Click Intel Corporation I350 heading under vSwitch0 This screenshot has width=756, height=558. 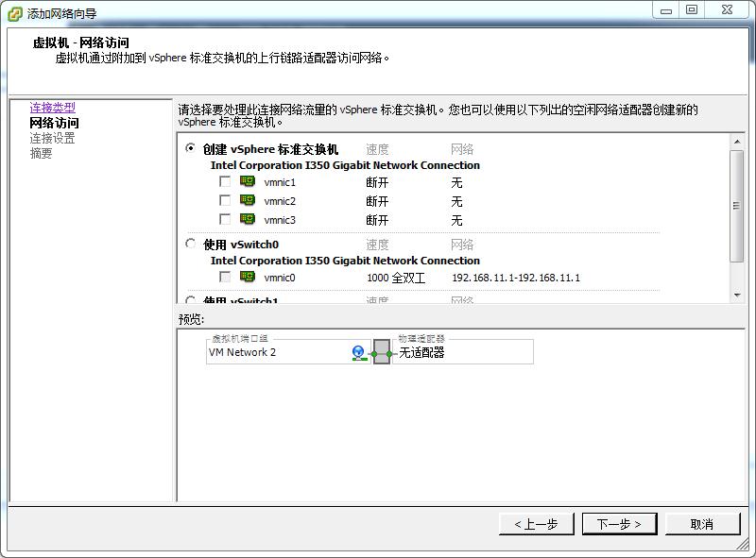pyautogui.click(x=345, y=261)
